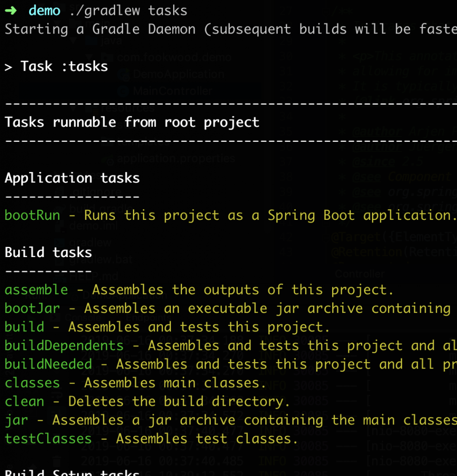Click the "Assembles test classes." description text

click(x=207, y=438)
